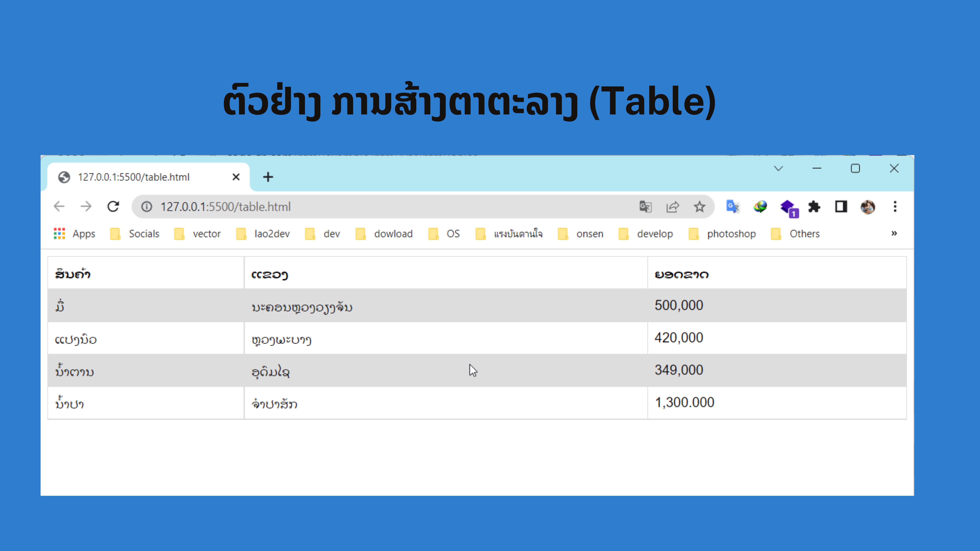Reload the table.html page

113,206
